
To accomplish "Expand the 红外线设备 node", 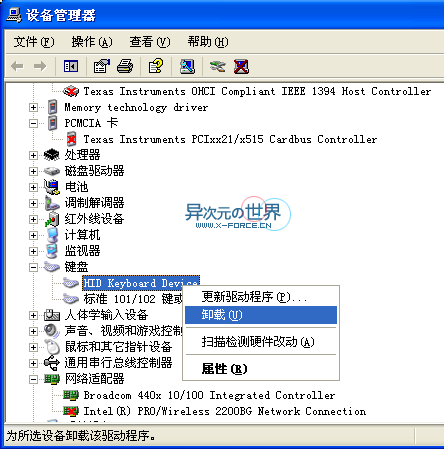I will click(33, 219).
